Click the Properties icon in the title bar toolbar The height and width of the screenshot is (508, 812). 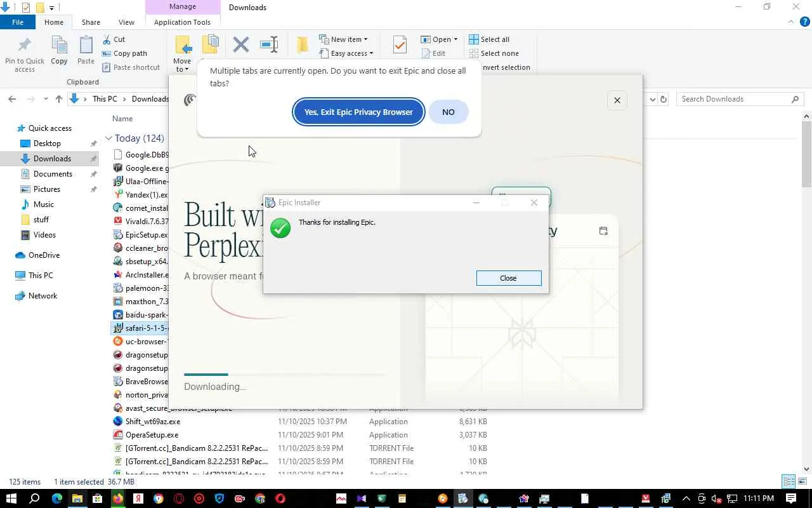coord(26,8)
